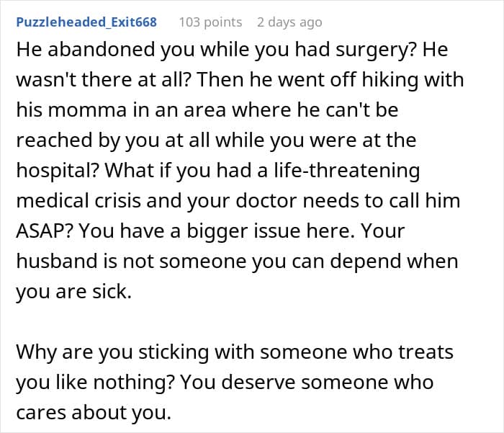Click the words "medical crisis"
The width and height of the screenshot is (504, 433).
click(78, 201)
